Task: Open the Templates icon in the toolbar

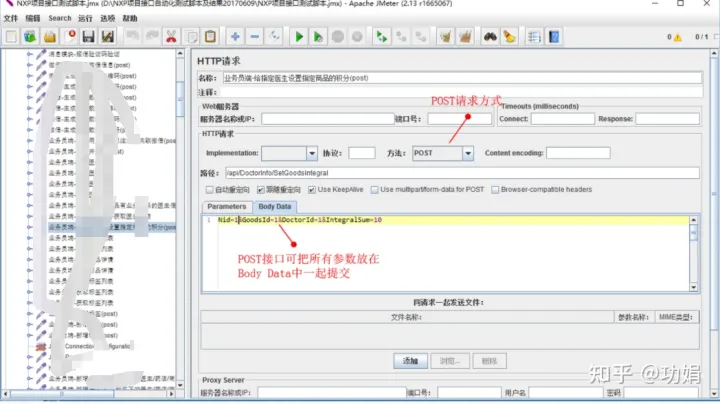Action: [x=30, y=37]
